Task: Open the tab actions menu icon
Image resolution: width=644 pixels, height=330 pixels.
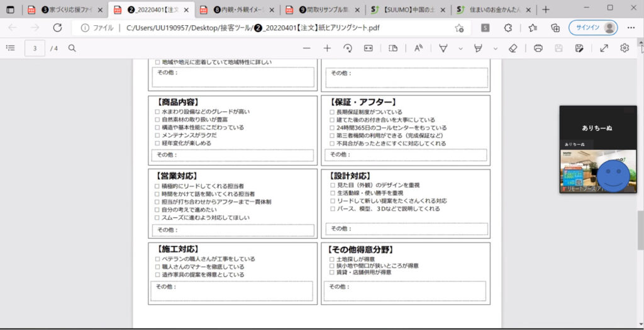Action: (x=10, y=9)
